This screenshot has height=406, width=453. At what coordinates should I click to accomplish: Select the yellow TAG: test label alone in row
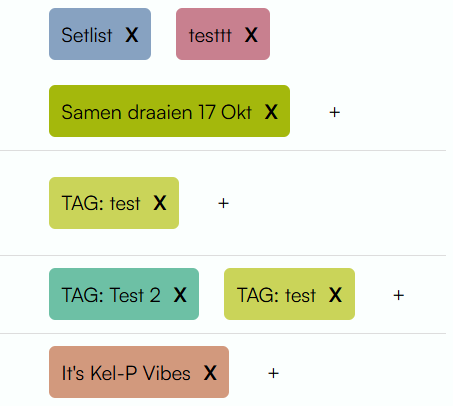point(101,203)
